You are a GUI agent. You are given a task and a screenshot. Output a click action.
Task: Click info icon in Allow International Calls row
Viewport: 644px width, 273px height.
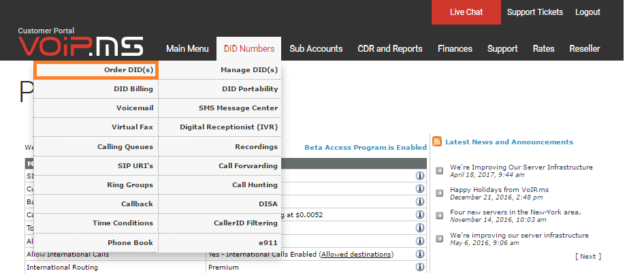click(420, 254)
